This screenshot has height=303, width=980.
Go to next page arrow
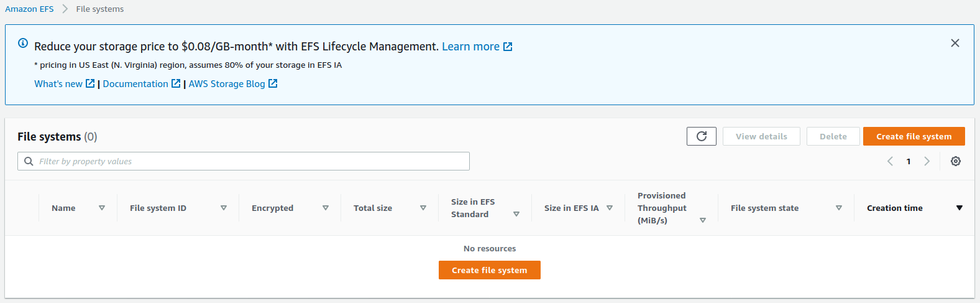point(927,161)
